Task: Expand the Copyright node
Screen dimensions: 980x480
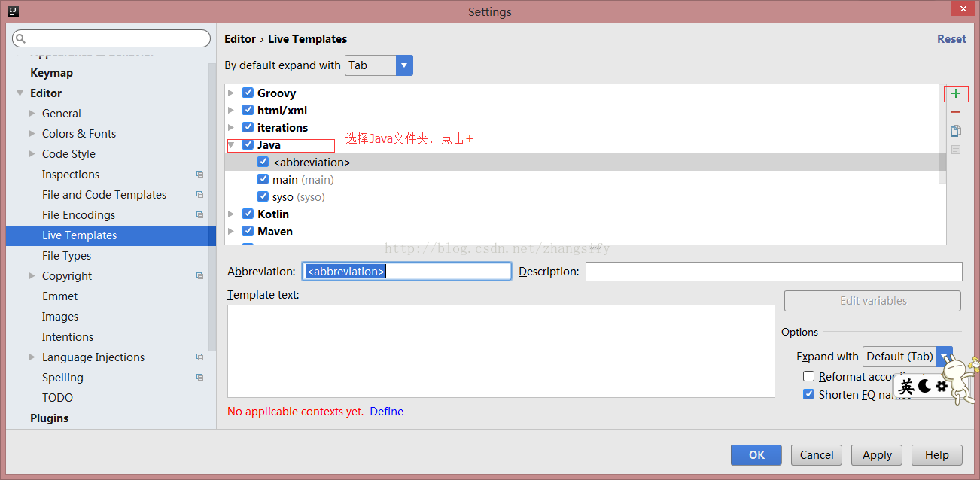Action: coord(32,276)
